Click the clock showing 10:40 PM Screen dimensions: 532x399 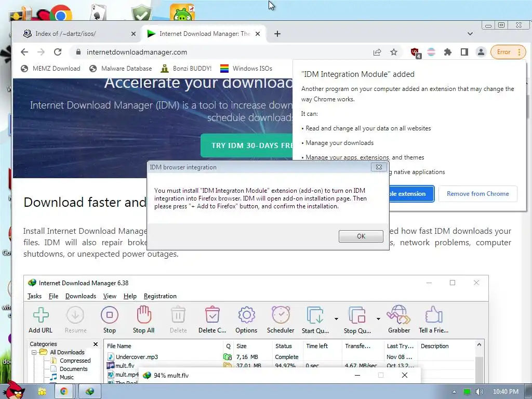[506, 392]
